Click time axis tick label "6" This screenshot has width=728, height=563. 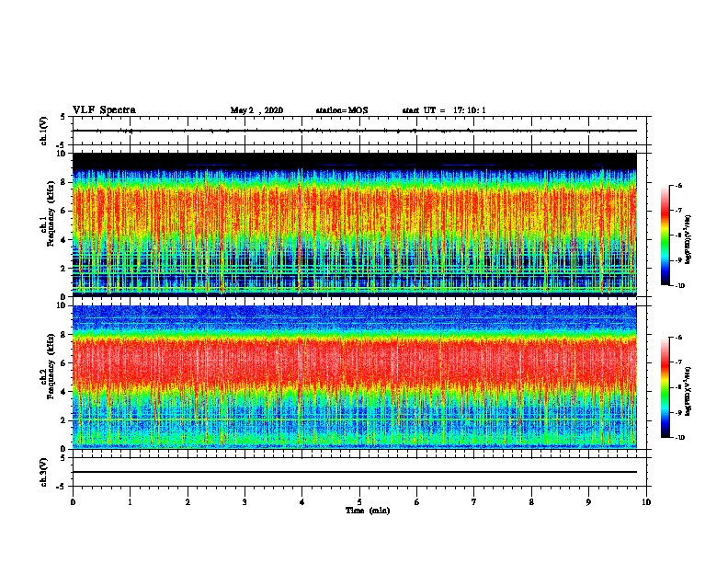coord(416,502)
